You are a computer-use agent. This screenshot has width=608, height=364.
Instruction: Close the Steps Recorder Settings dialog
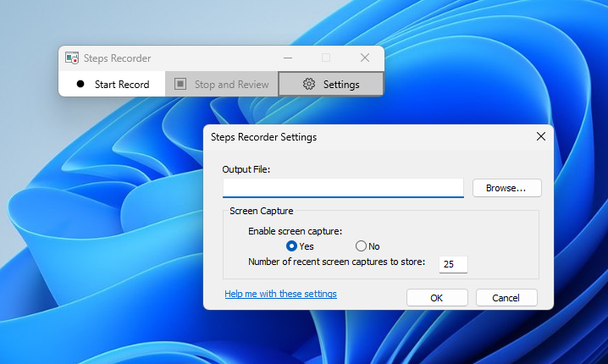tap(541, 136)
